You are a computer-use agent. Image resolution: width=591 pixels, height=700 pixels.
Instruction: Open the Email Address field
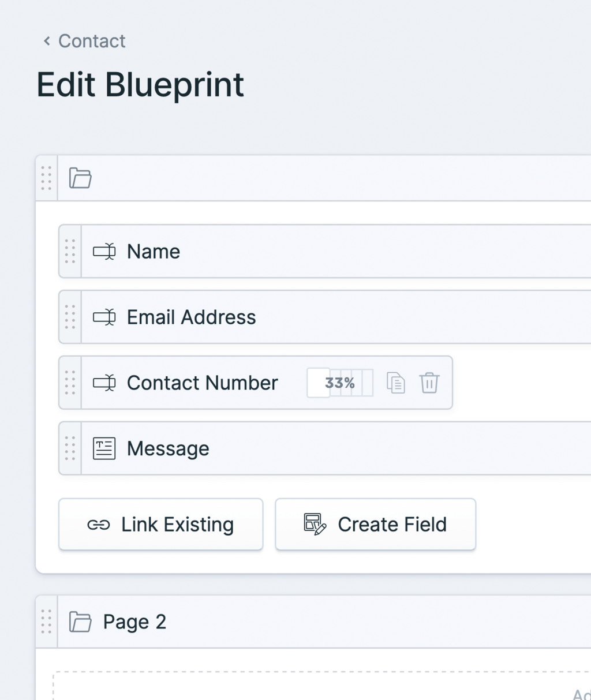click(192, 317)
